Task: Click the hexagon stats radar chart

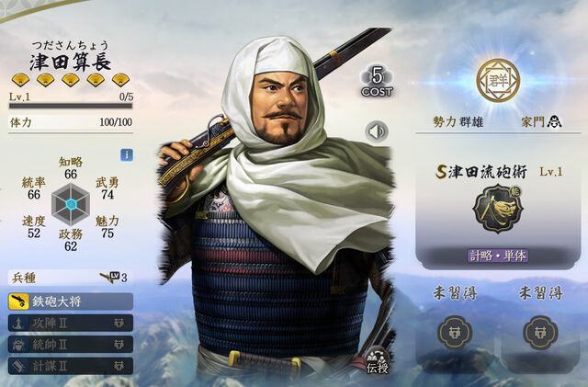Action: [71, 204]
